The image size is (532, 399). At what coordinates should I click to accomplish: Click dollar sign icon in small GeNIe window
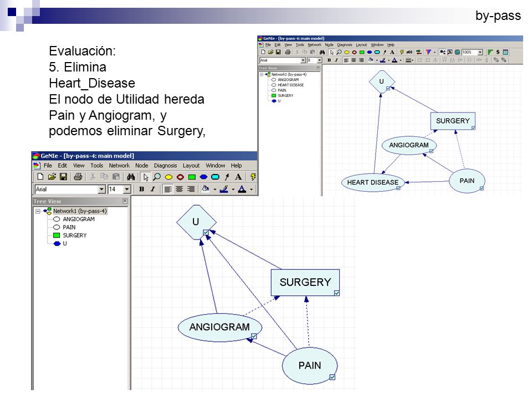(498, 52)
